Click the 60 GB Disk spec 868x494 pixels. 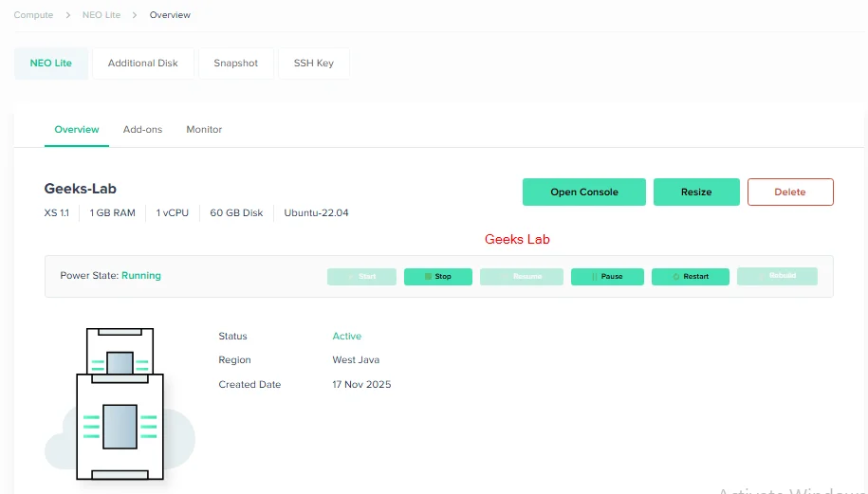[x=236, y=213]
